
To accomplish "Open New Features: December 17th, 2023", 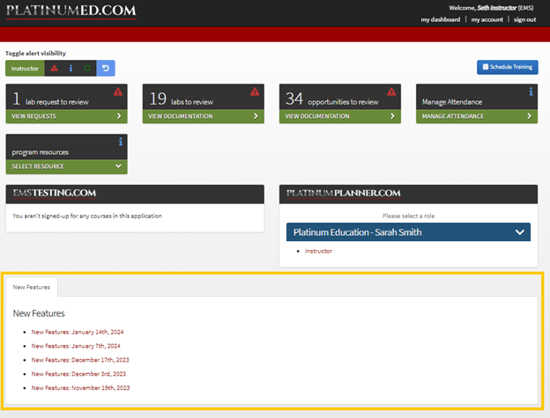I will point(80,360).
